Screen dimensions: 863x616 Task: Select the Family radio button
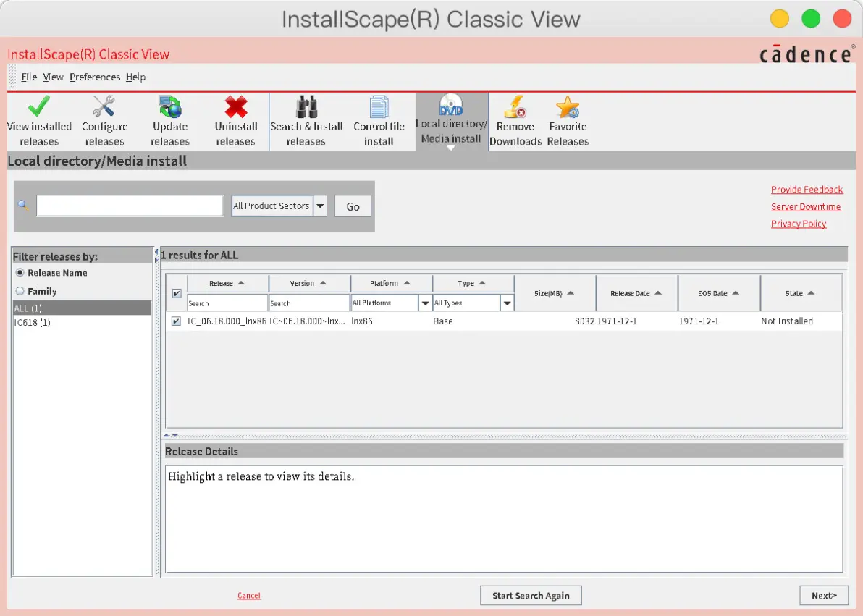click(x=20, y=291)
